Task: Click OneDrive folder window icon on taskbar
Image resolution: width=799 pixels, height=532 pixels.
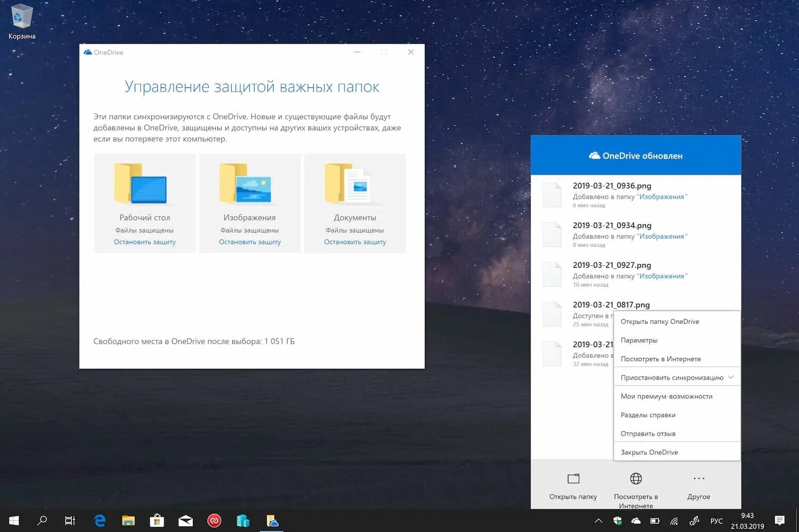Action: point(272,520)
